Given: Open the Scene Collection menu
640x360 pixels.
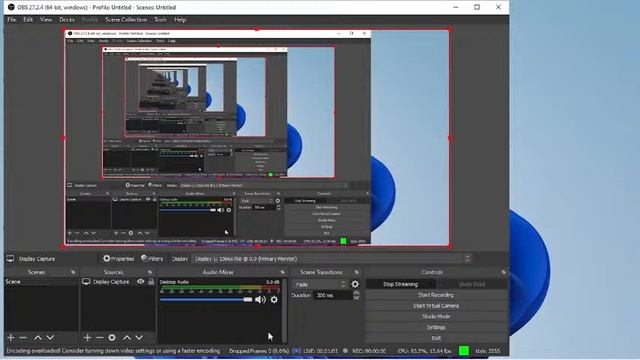Looking at the screenshot, I should click(x=126, y=20).
